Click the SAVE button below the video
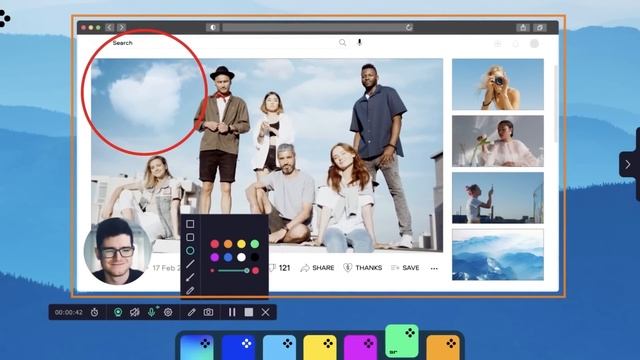This screenshot has width=640, height=360. coord(405,268)
